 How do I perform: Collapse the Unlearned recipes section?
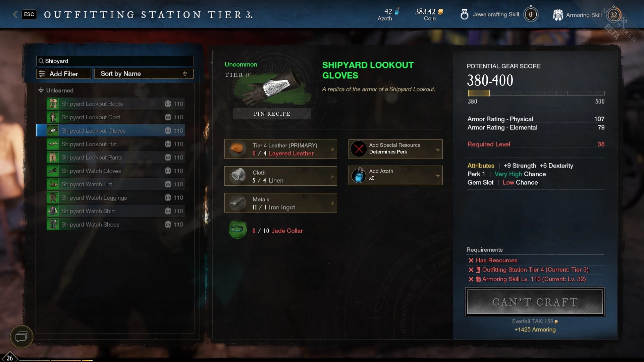tap(41, 90)
